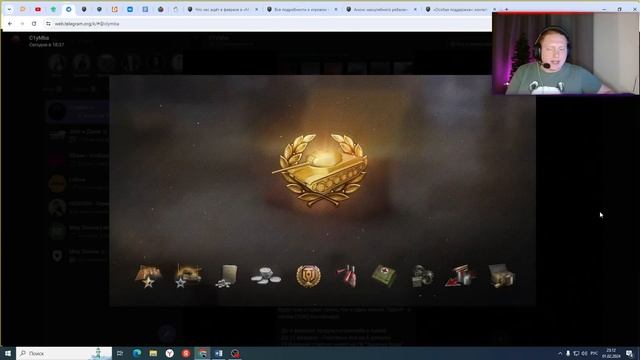Switch to the pinned YouTube tab

click(38, 9)
